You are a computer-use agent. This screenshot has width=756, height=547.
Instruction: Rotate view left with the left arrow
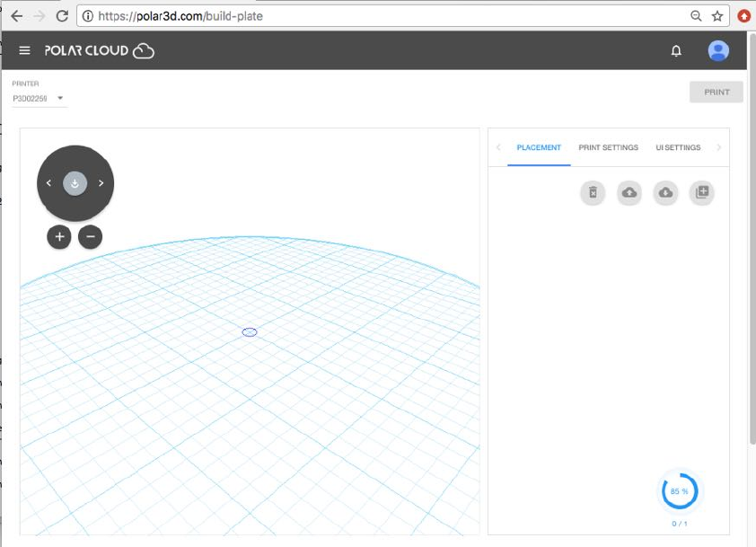48,183
